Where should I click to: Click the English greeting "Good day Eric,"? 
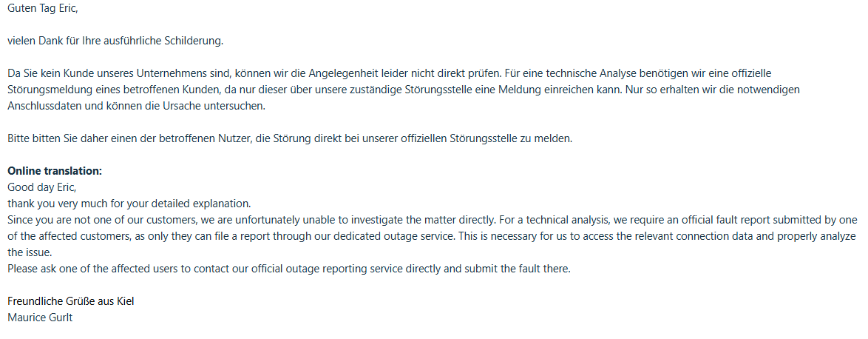(x=41, y=187)
